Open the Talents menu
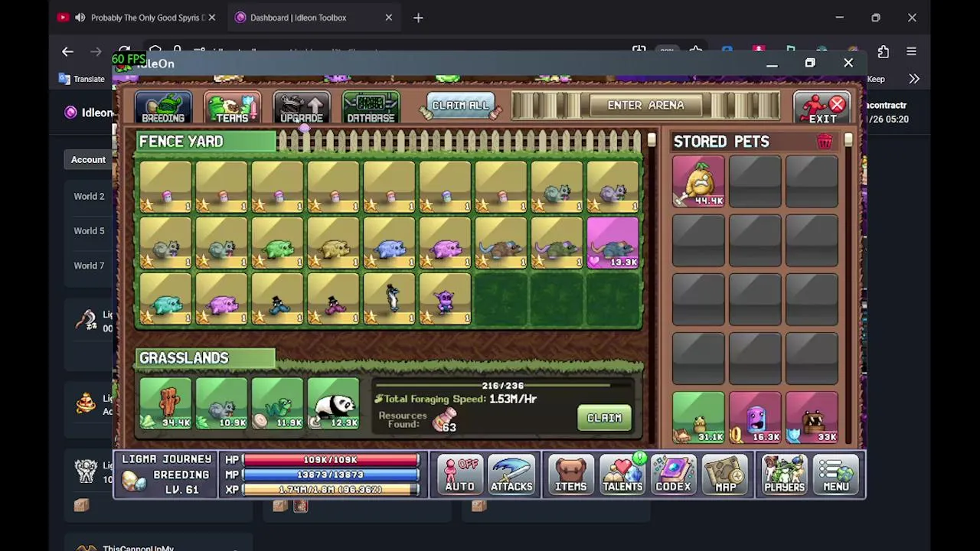Viewport: 980px width, 551px height. [622, 474]
